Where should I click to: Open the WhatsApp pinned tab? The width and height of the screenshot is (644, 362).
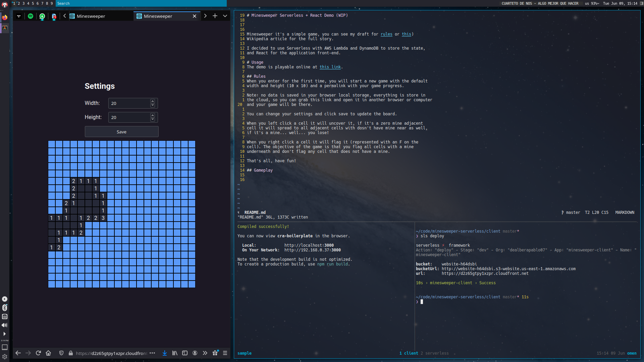coord(42,16)
